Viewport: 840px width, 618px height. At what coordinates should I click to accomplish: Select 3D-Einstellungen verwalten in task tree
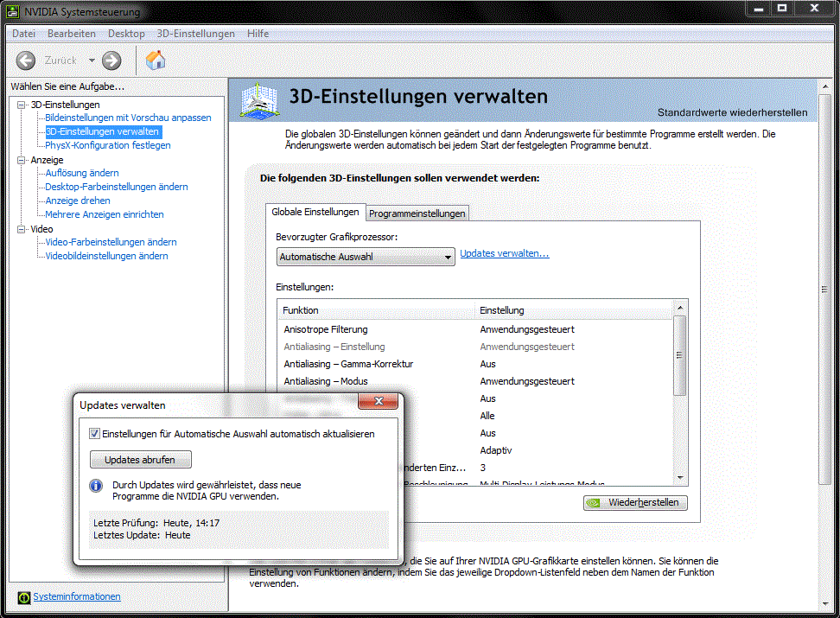coord(102,132)
